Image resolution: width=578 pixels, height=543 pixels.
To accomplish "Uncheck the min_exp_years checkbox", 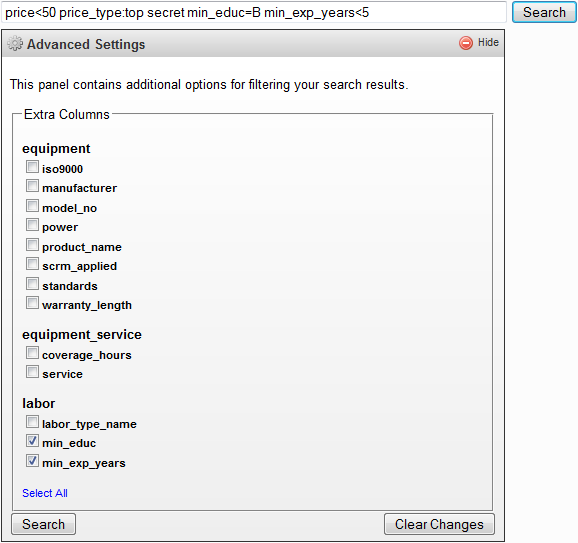I will [32, 461].
